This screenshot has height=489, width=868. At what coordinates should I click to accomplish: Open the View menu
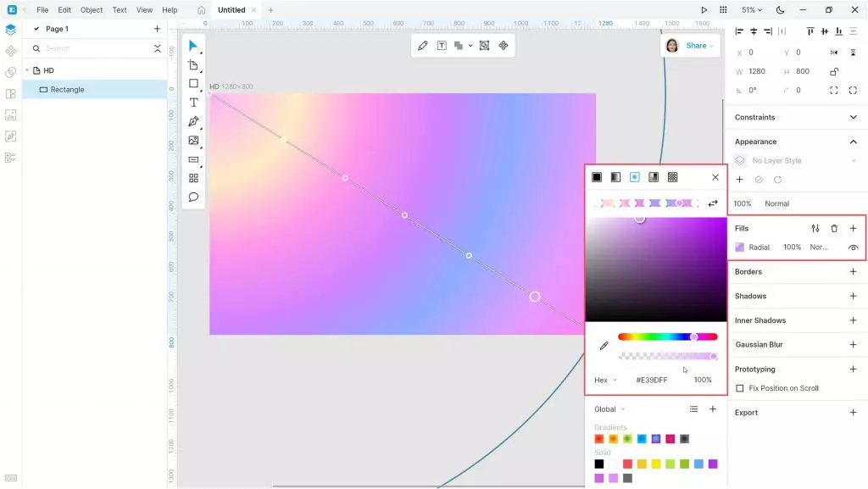tap(144, 10)
